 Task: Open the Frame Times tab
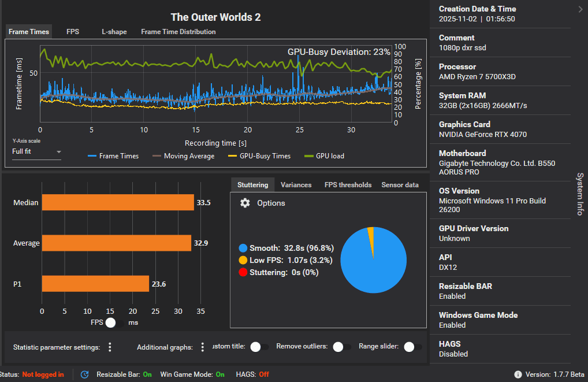point(29,32)
